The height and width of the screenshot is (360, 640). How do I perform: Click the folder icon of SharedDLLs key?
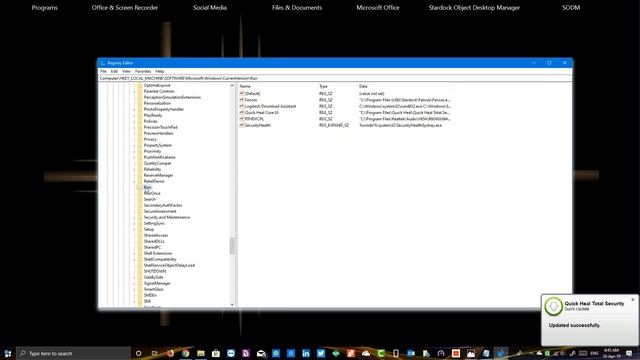(140, 241)
